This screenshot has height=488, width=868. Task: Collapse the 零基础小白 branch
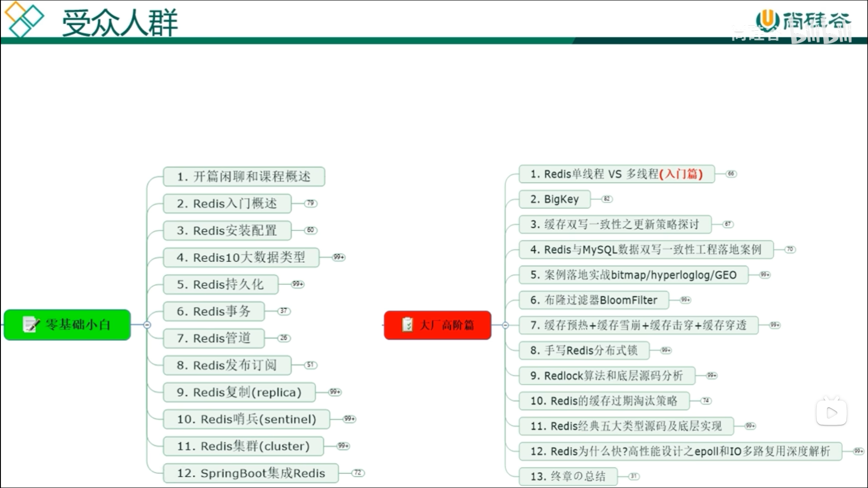(147, 325)
